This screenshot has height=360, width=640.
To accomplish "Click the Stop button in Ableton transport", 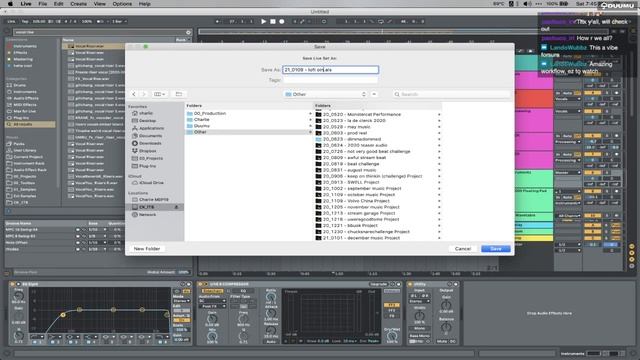I will (x=273, y=21).
